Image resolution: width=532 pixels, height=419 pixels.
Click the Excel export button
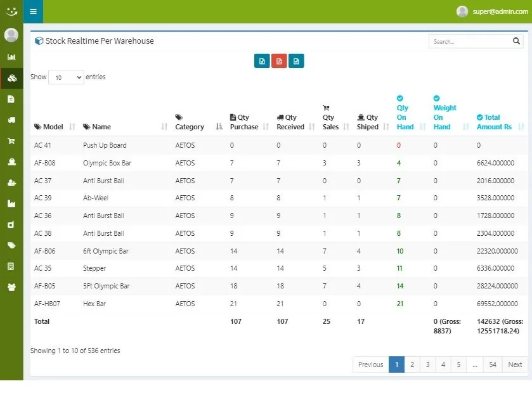(262, 61)
